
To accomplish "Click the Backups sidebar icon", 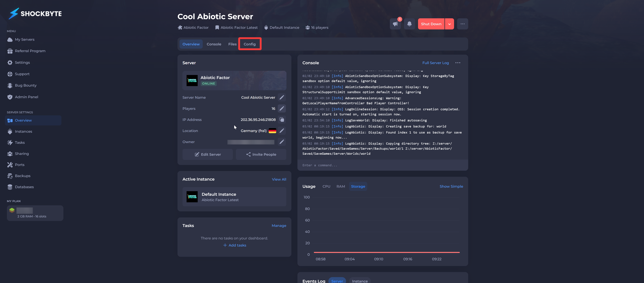I will coord(10,176).
